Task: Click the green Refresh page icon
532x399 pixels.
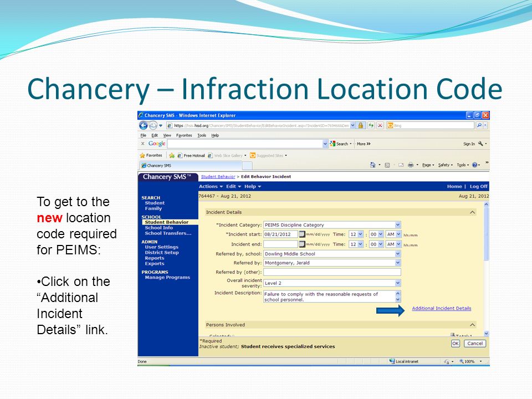Action: point(371,126)
